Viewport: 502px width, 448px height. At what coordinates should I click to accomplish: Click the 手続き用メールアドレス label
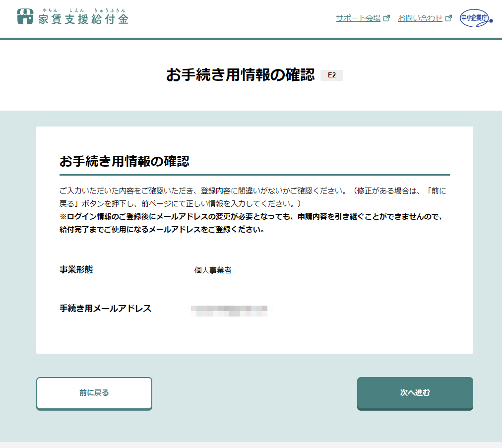(105, 309)
